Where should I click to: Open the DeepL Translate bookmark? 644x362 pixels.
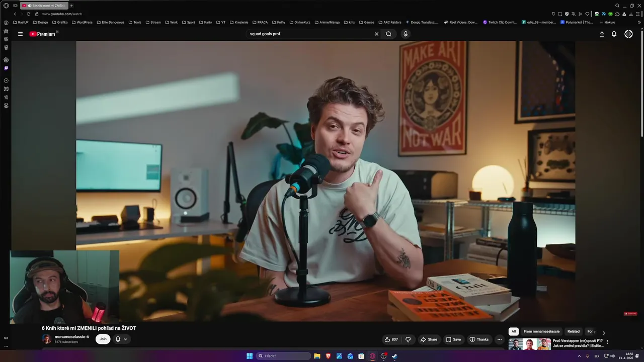coord(421,22)
